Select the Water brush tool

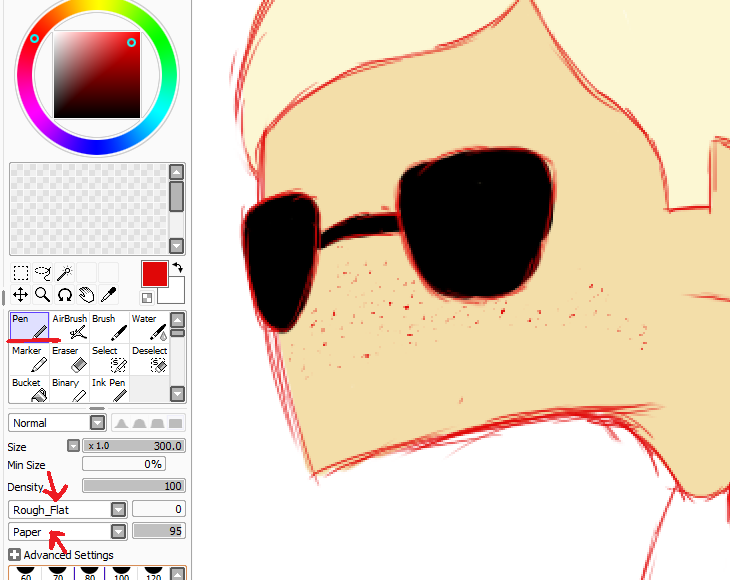tap(149, 326)
